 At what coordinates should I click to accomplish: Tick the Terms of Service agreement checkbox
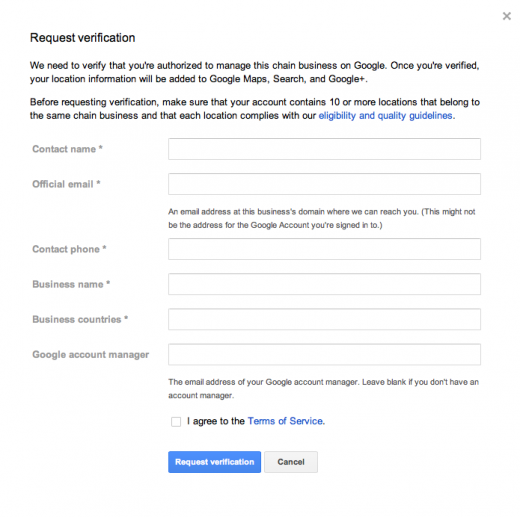176,422
